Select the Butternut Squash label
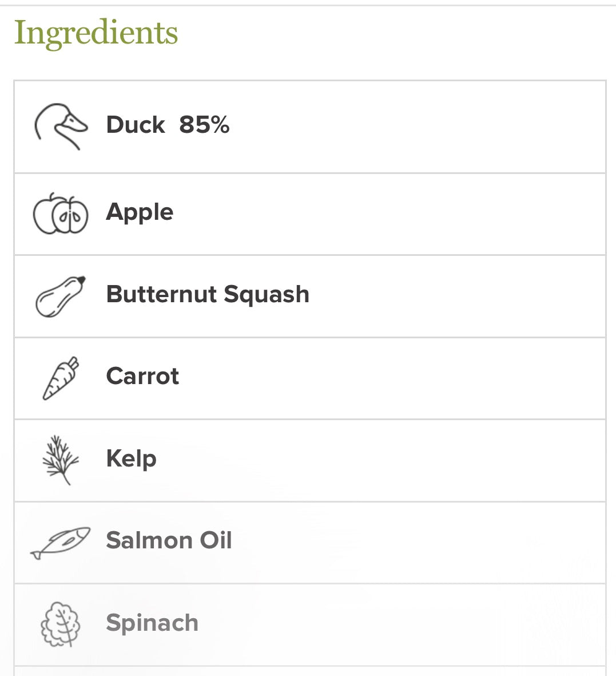Screen dimensions: 616x676 (x=208, y=294)
